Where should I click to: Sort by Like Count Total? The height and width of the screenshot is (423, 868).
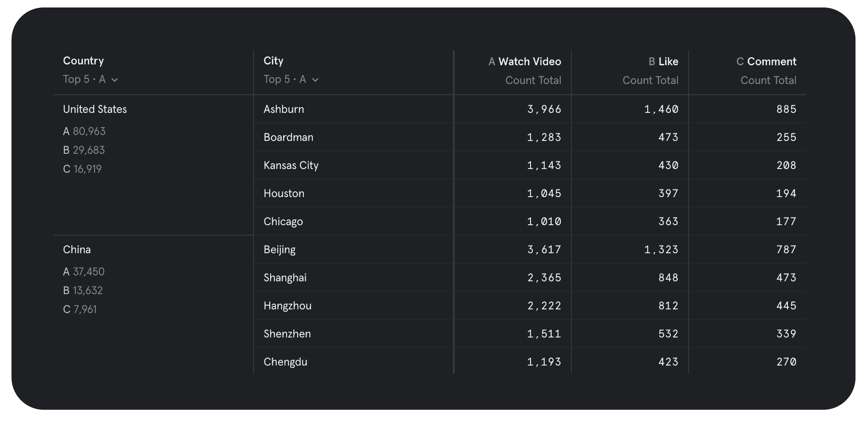tap(650, 80)
